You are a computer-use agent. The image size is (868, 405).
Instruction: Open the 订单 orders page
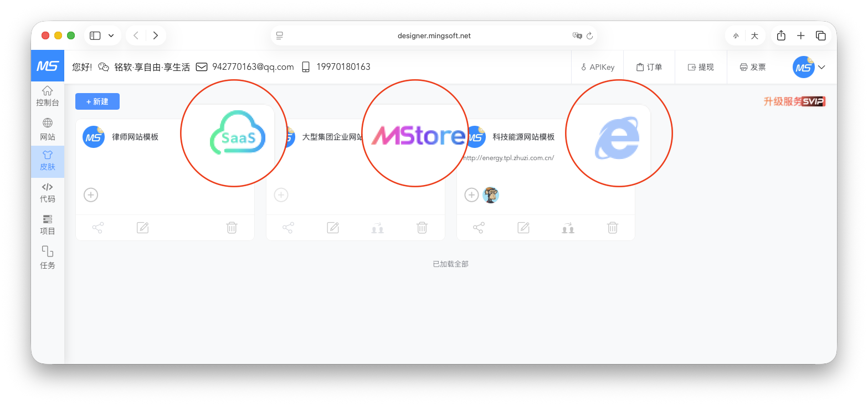pos(649,67)
